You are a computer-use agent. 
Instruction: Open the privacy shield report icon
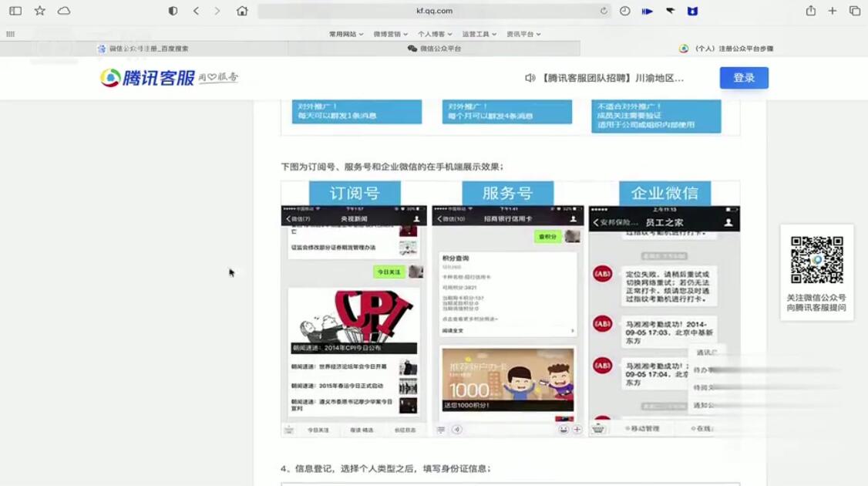[x=173, y=11]
